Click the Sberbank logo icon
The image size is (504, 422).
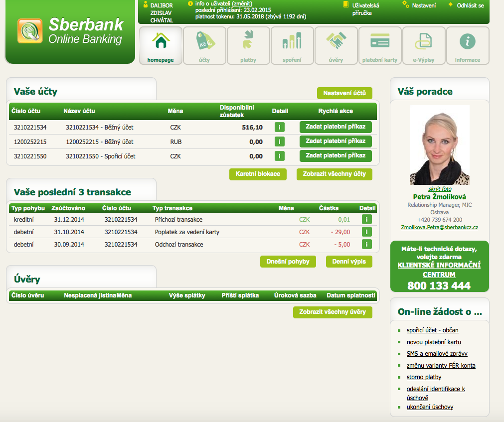(30, 31)
